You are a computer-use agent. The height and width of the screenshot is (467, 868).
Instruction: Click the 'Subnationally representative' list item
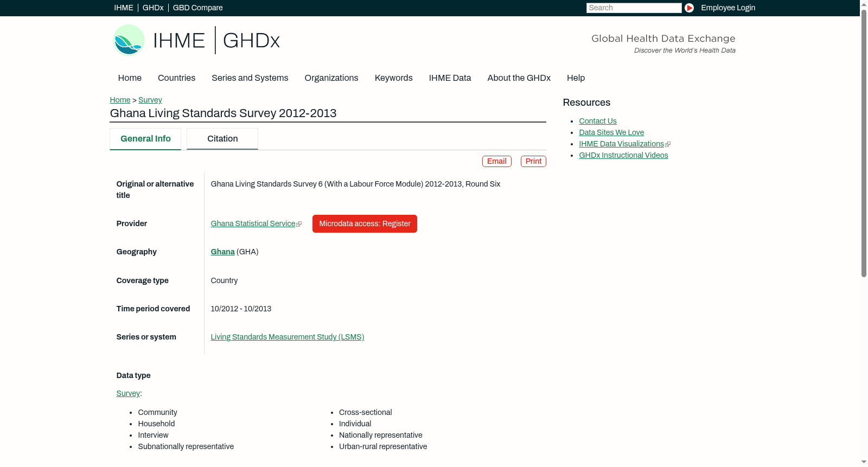pos(186,446)
